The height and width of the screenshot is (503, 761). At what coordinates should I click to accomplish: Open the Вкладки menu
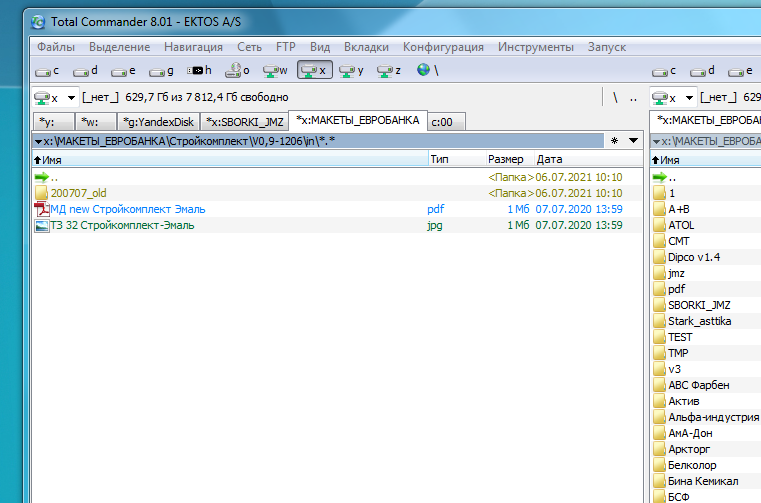pyautogui.click(x=366, y=47)
